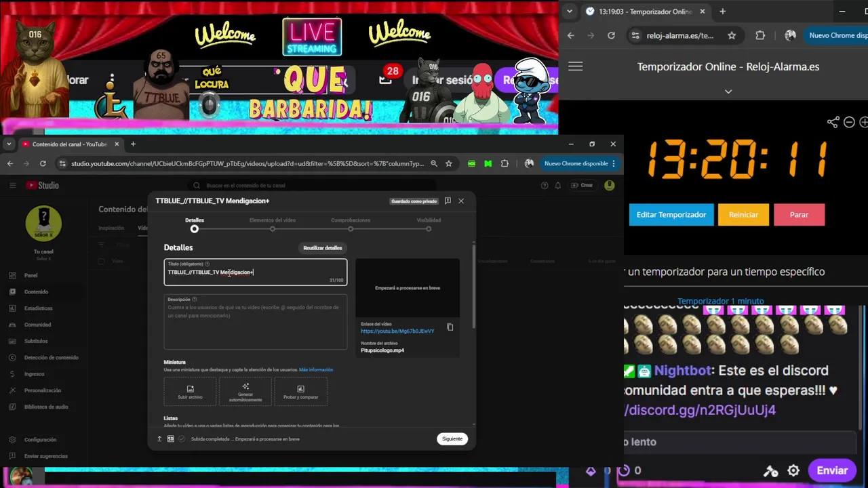Select the Comprobaciones step
This screenshot has width=868, height=488.
point(351,224)
